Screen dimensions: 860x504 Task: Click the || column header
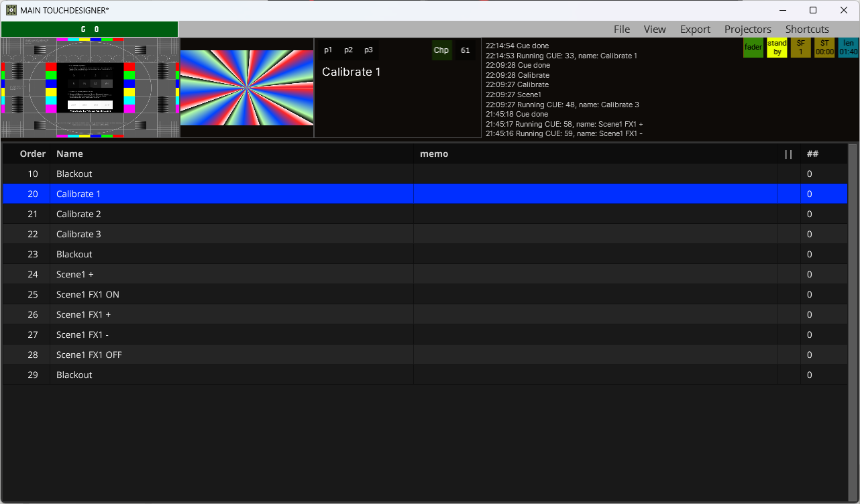coord(788,153)
